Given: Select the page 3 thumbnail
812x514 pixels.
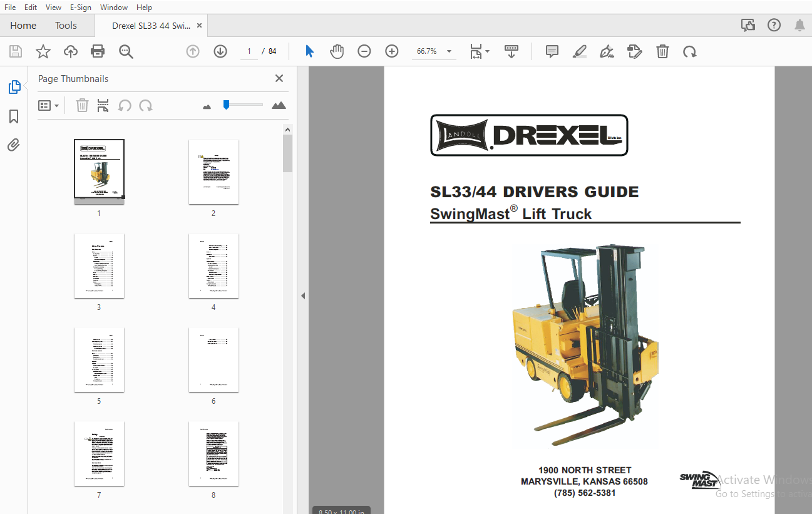Looking at the screenshot, I should pyautogui.click(x=99, y=265).
